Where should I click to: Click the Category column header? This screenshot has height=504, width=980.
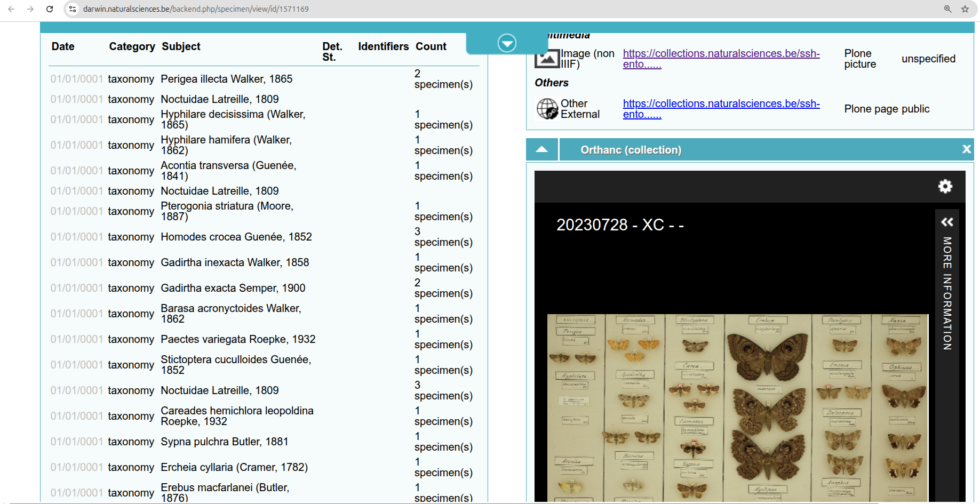point(132,46)
